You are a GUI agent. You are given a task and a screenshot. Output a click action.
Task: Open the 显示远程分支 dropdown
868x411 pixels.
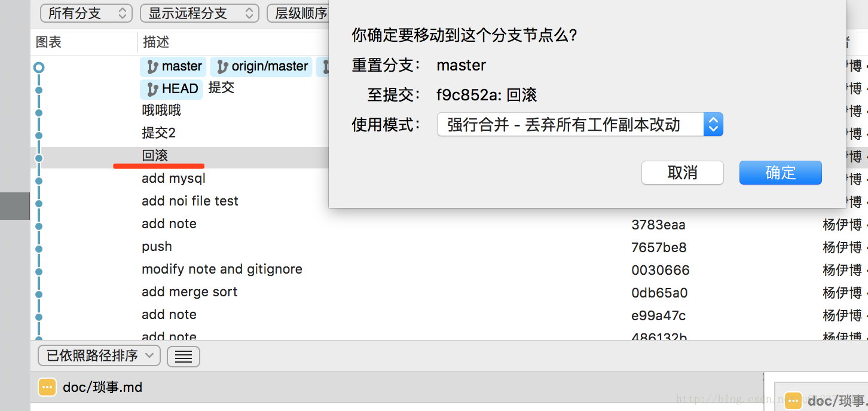199,13
